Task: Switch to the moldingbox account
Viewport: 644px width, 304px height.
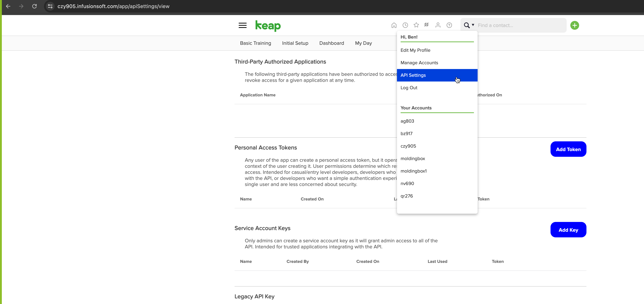Action: (x=413, y=158)
